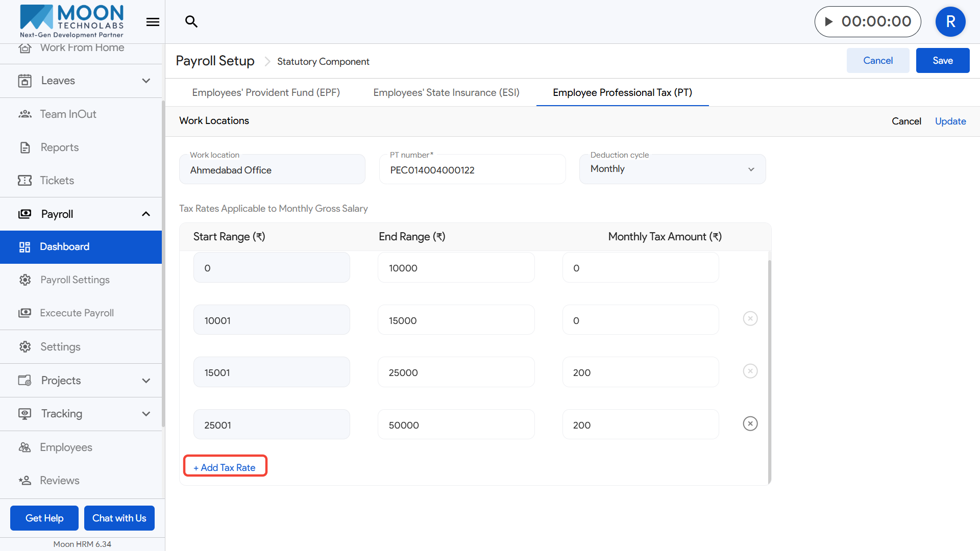Start the timer play button
This screenshot has width=980, height=551.
829,21
